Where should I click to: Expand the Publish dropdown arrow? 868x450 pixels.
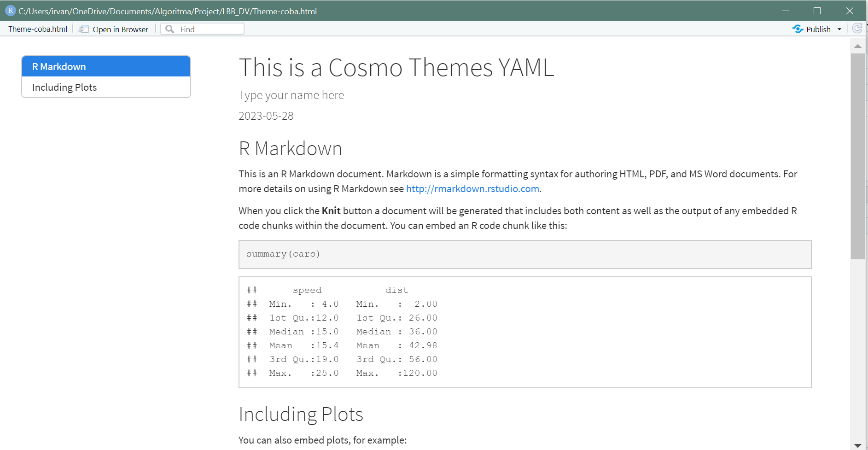(839, 29)
